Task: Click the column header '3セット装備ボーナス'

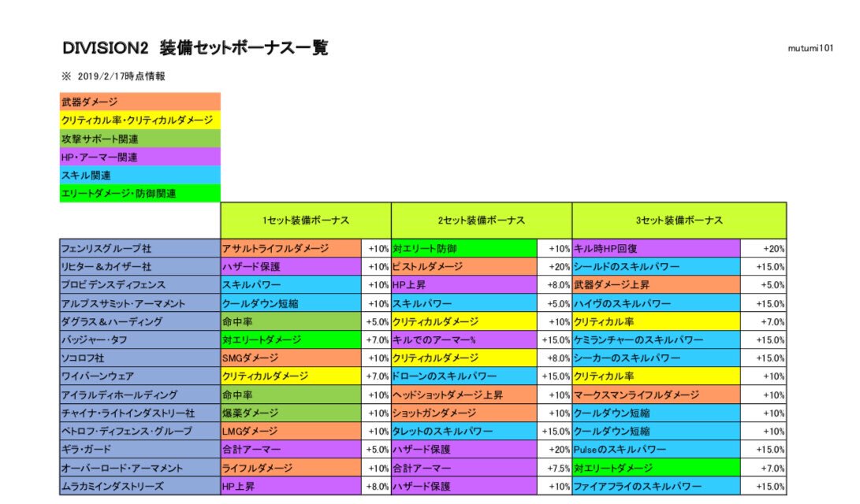Action: (679, 220)
